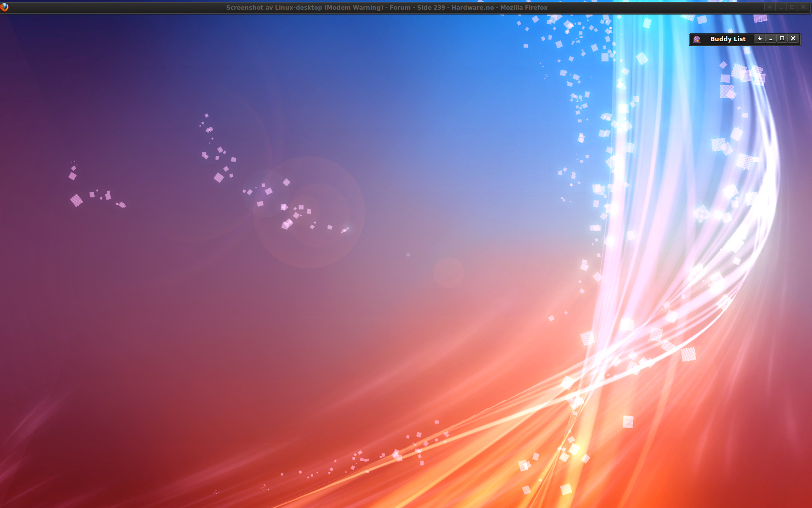Screen dimensions: 812x508
Task: Shade the Firefox window with down arrow
Action: (x=770, y=7)
